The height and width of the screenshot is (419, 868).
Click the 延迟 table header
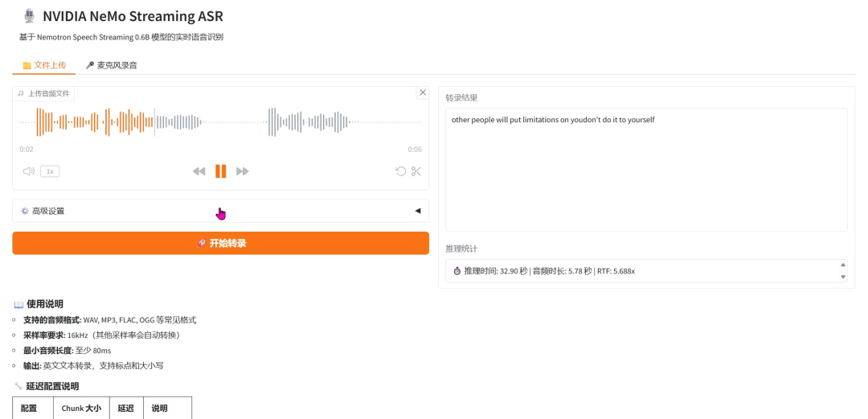coord(126,409)
